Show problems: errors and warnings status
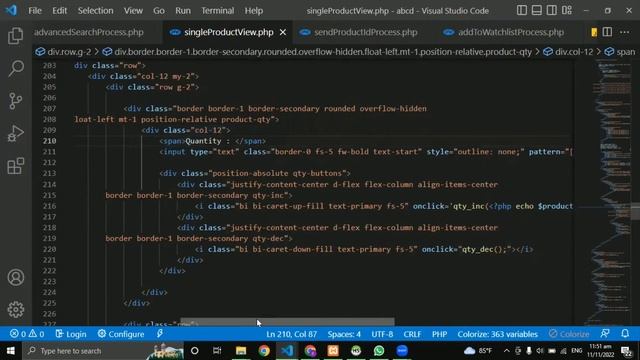640x360 pixels. [x=27, y=334]
